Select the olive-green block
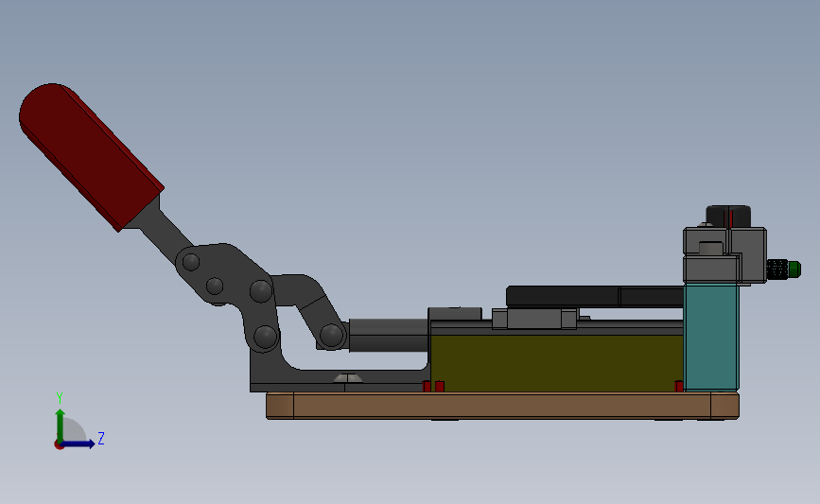Screen dimensions: 820x504 [556, 363]
